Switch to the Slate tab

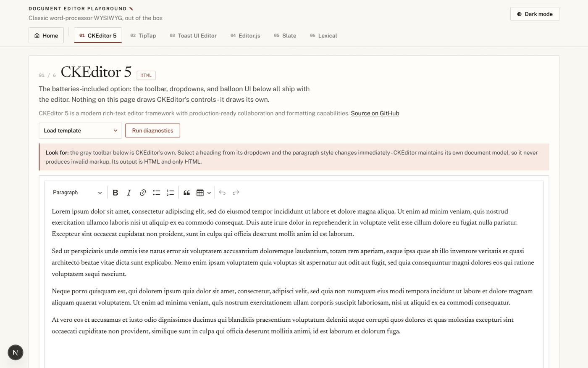point(285,35)
